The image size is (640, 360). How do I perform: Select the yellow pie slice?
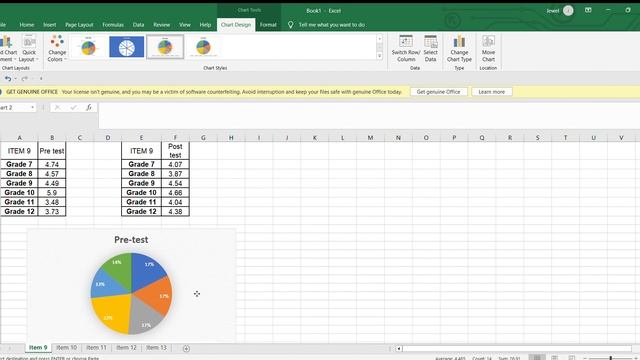point(110,313)
